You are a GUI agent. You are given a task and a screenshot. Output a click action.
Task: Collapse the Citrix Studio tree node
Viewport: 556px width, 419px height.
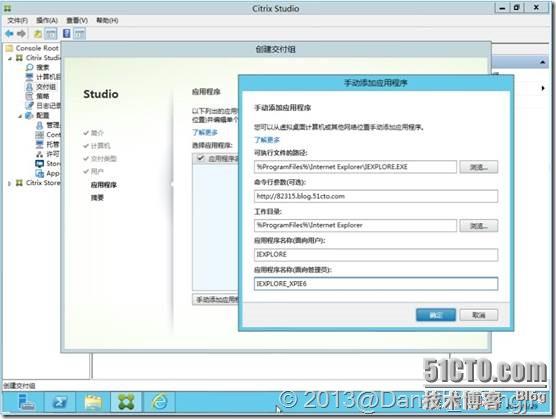coord(10,58)
